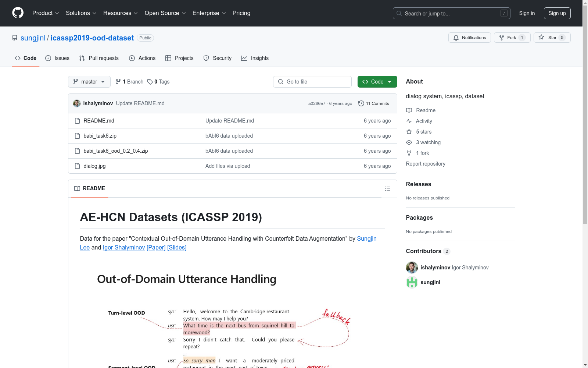588x368 pixels.
Task: Click the Go to file input
Action: click(312, 82)
